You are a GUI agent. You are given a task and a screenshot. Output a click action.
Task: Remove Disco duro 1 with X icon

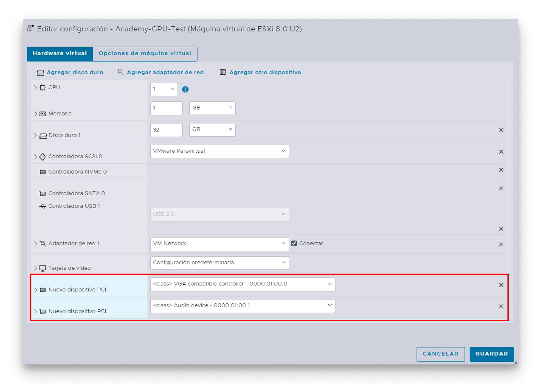(501, 130)
